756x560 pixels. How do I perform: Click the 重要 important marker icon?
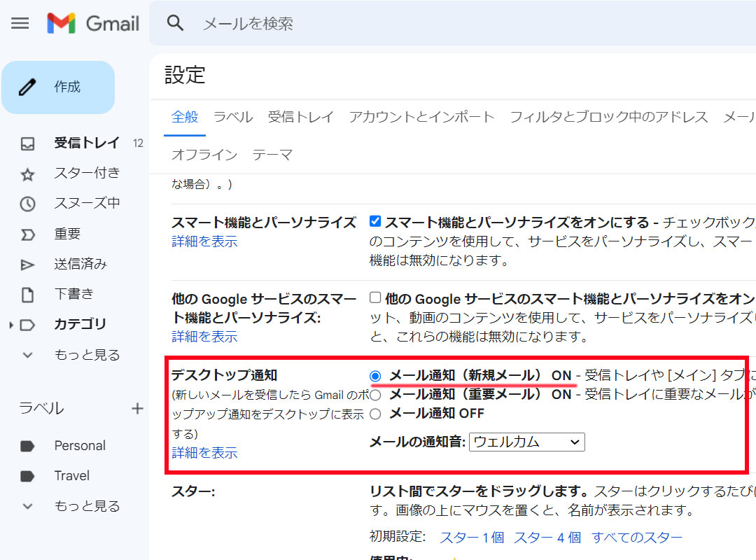pos(27,234)
